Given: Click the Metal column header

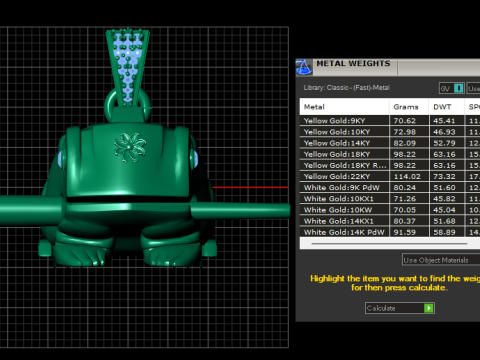Looking at the screenshot, I should [344, 107].
